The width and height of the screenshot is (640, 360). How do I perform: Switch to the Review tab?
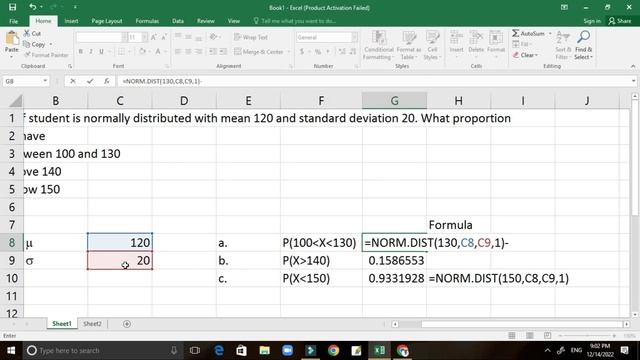click(x=205, y=21)
